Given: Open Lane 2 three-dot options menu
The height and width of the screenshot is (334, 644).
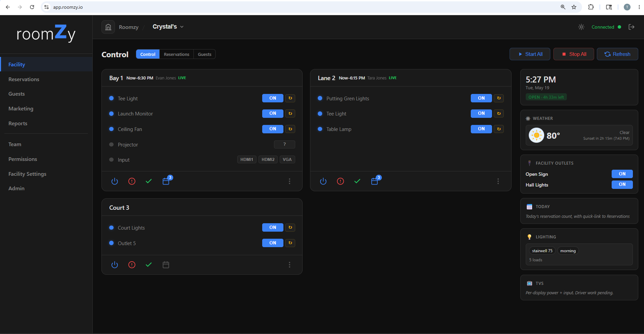Looking at the screenshot, I should click(498, 181).
